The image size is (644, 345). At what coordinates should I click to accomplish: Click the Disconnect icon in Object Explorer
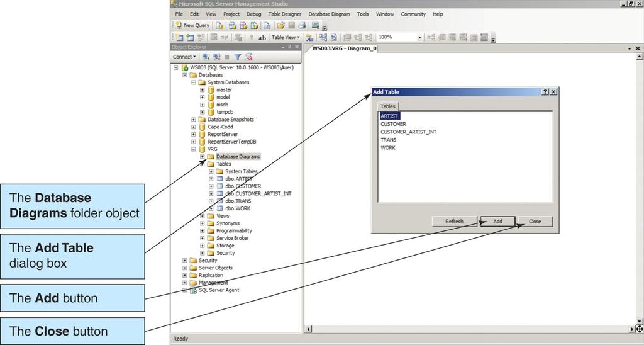pos(216,57)
